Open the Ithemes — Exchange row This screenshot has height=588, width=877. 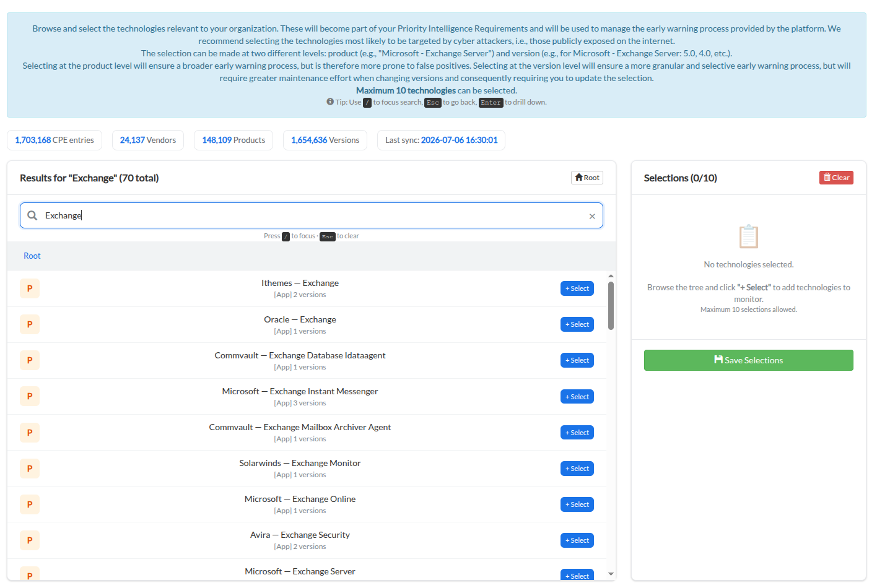(x=307, y=288)
